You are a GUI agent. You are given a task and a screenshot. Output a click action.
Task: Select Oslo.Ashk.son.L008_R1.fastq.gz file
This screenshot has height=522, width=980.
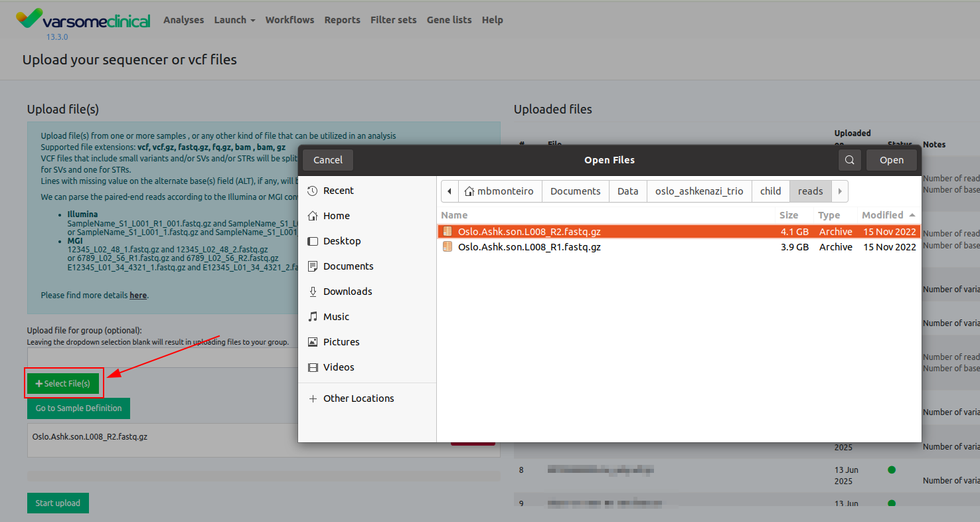click(x=529, y=247)
